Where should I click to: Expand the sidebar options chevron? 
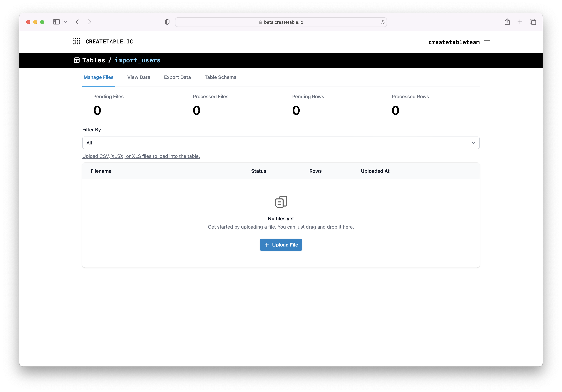click(x=66, y=22)
